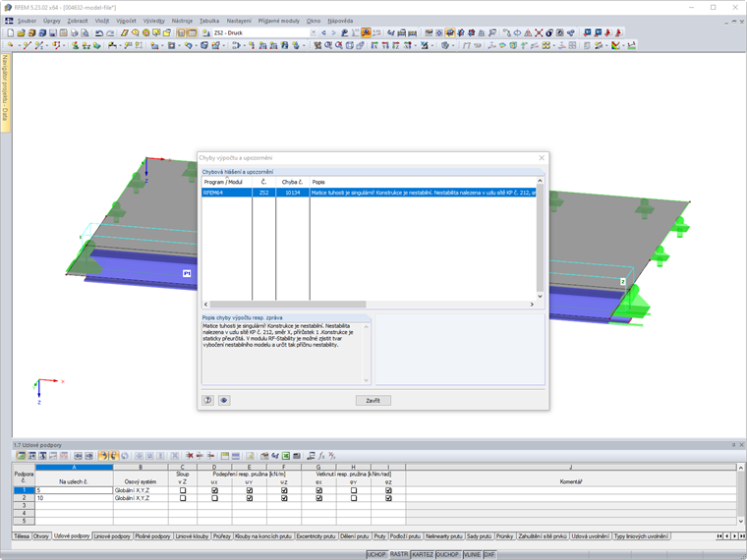Expand dropdown arrow next to new node tool
Screen dimensions: 747x560
pos(18,45)
